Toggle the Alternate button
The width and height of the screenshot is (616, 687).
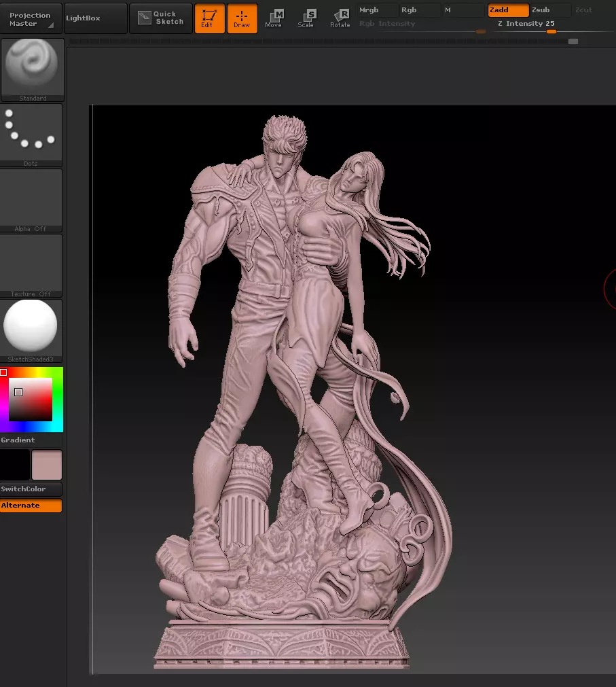pos(31,506)
